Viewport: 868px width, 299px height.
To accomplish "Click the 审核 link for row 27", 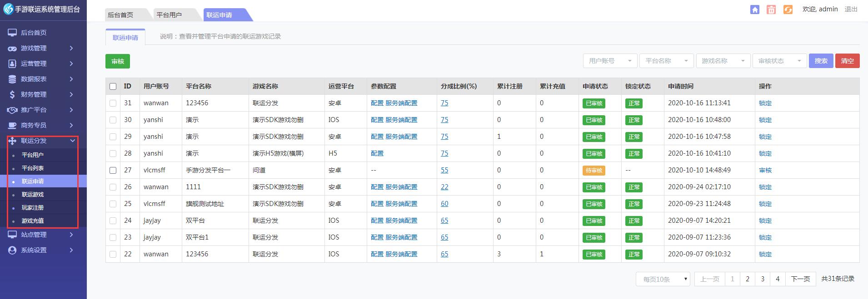I will click(x=765, y=170).
